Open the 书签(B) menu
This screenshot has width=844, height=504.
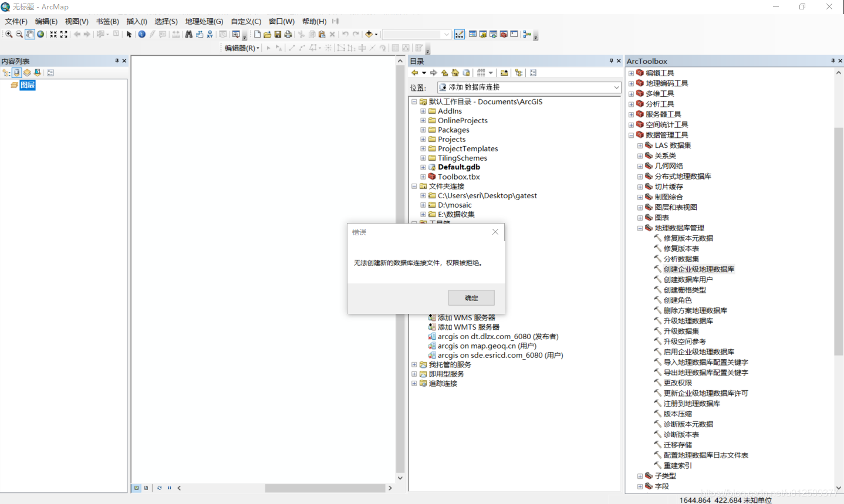coord(107,21)
